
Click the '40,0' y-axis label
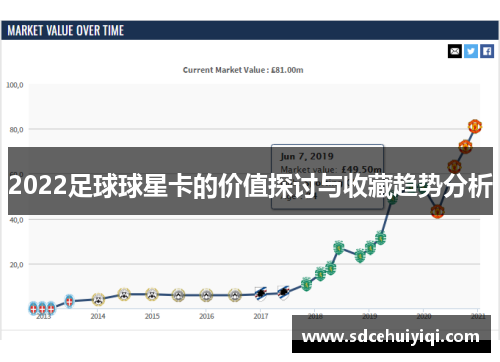coord(16,220)
